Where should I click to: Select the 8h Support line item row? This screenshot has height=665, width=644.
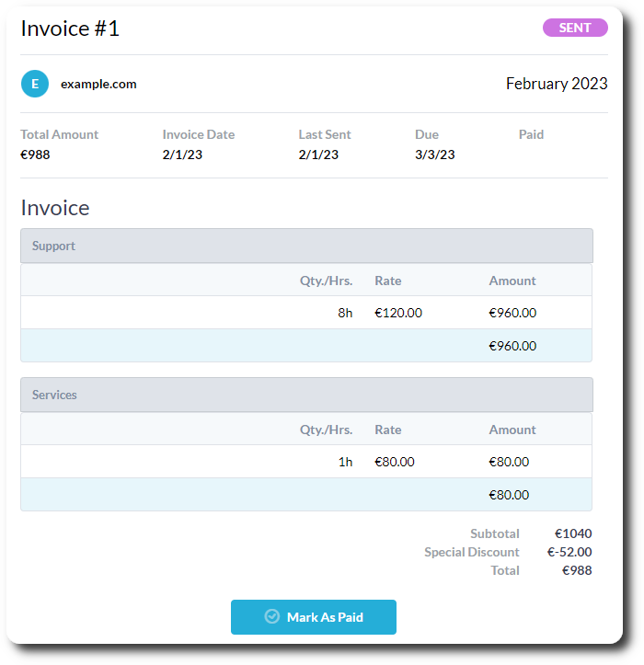point(306,313)
